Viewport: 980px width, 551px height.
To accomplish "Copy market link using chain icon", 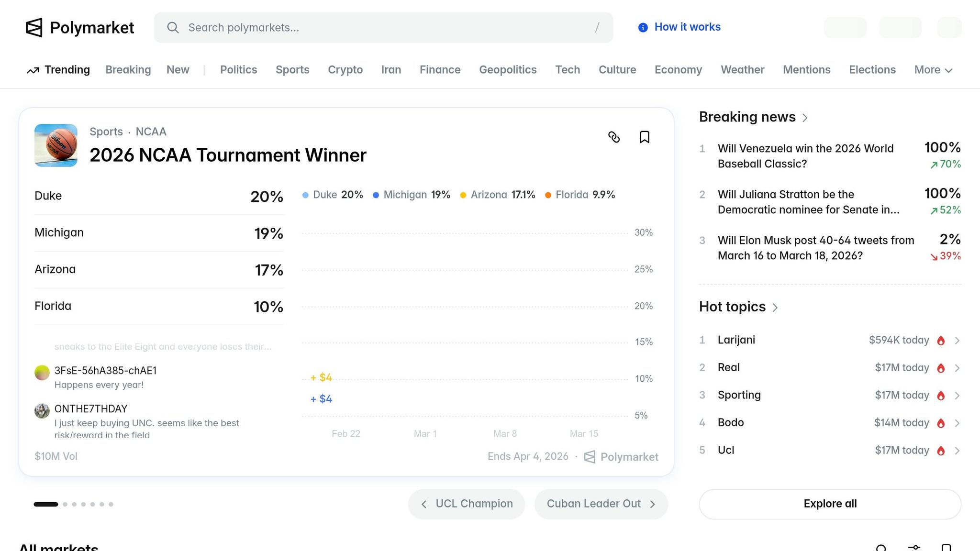I will 614,137.
